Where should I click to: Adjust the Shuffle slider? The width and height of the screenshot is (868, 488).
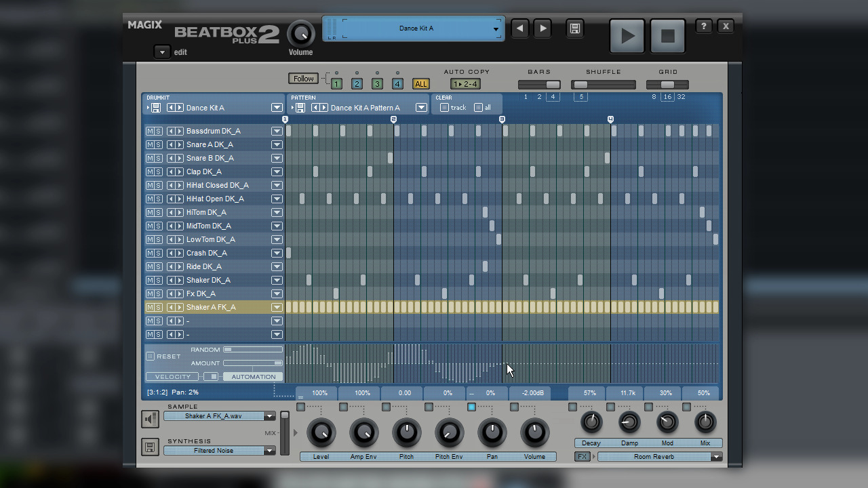[604, 85]
